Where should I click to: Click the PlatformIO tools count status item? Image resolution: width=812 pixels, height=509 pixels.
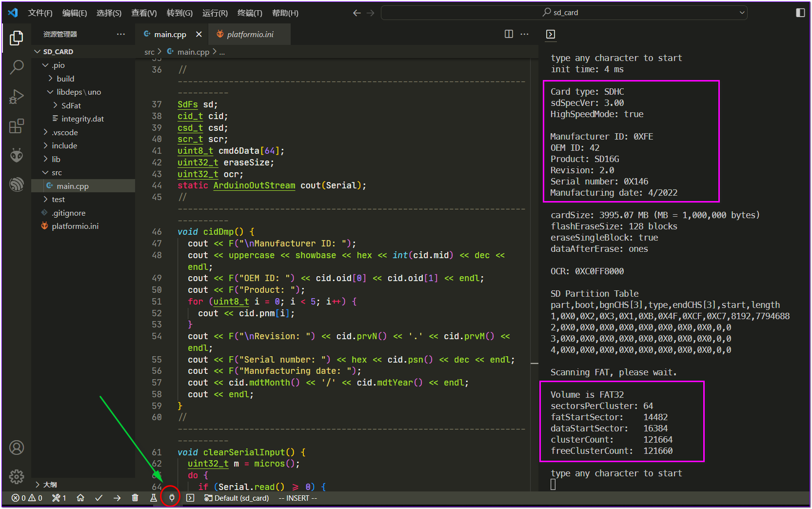click(59, 498)
